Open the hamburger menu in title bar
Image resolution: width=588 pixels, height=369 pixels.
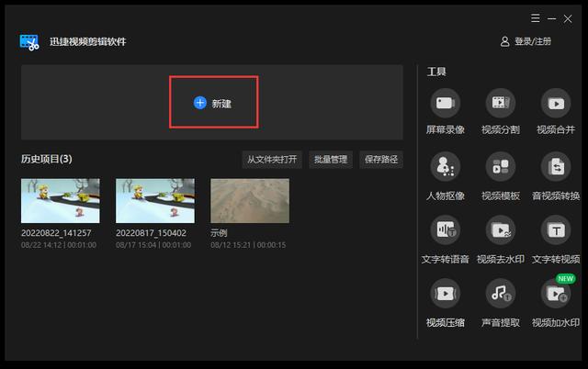click(535, 18)
